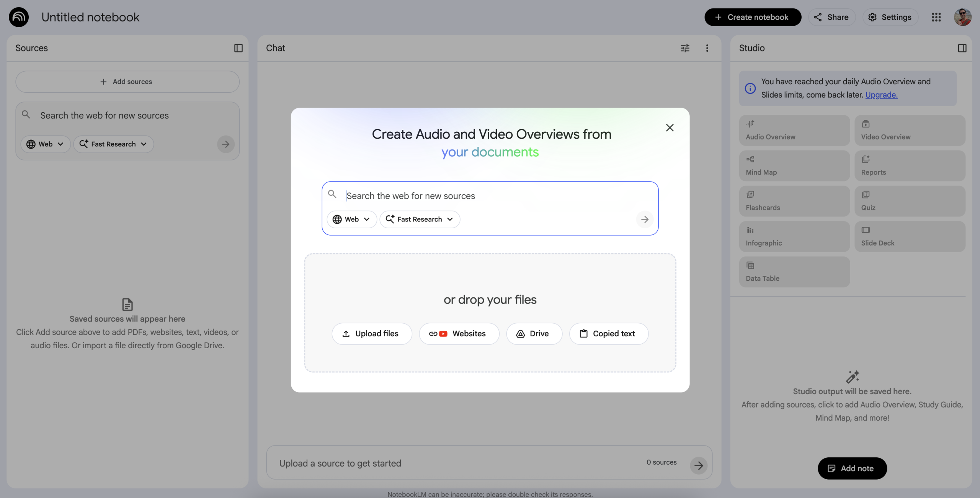Image resolution: width=980 pixels, height=498 pixels.
Task: Open Settings from top bar
Action: point(890,17)
